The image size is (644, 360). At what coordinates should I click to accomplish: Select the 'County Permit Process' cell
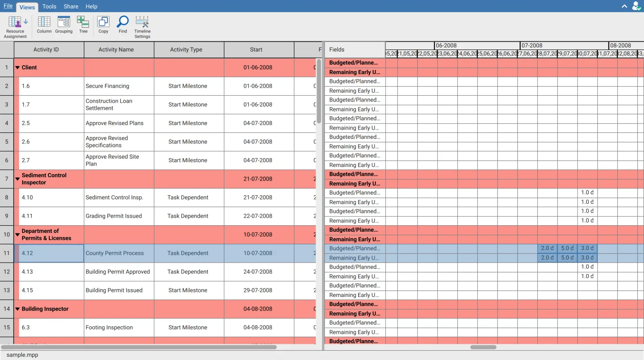(119, 253)
